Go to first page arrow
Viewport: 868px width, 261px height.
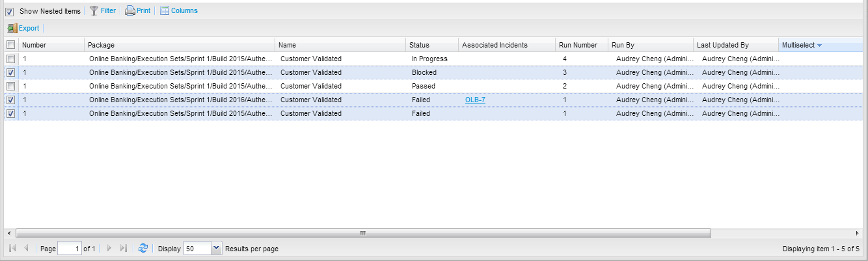coord(12,249)
